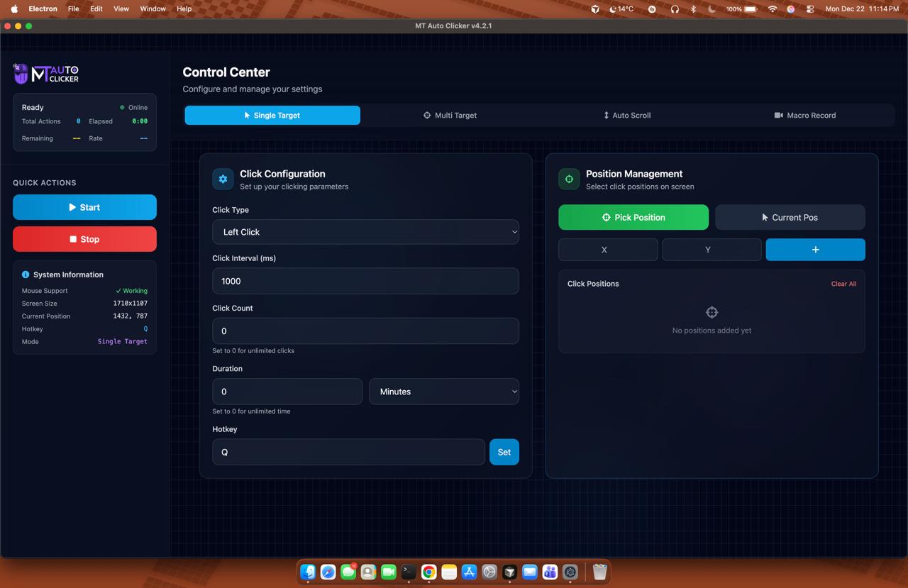
Task: Click the gear icon beside Click Configuration
Action: 223,179
